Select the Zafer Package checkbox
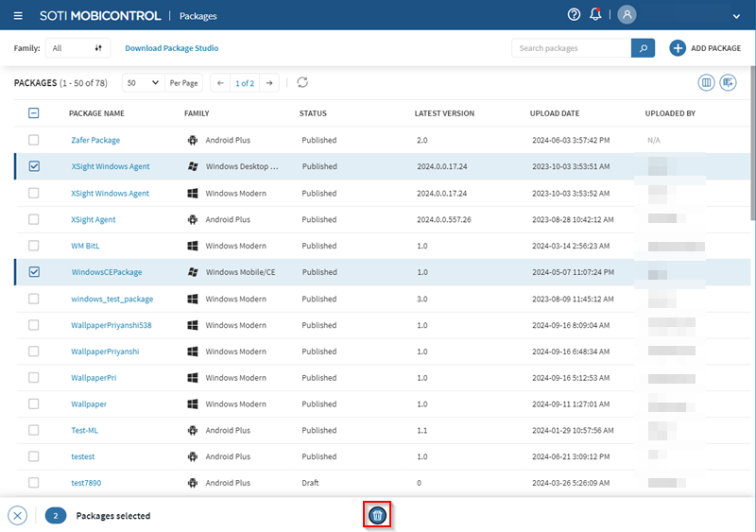The height and width of the screenshot is (532, 756). pos(34,140)
